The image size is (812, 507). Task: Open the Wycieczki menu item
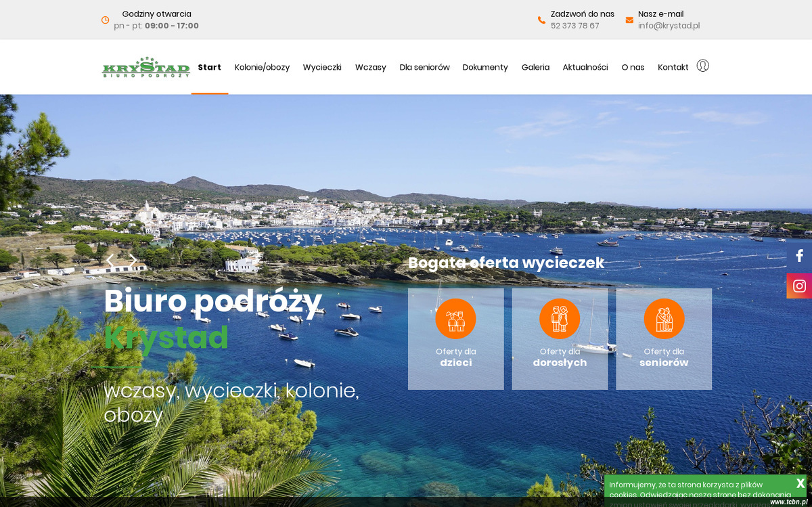point(322,67)
